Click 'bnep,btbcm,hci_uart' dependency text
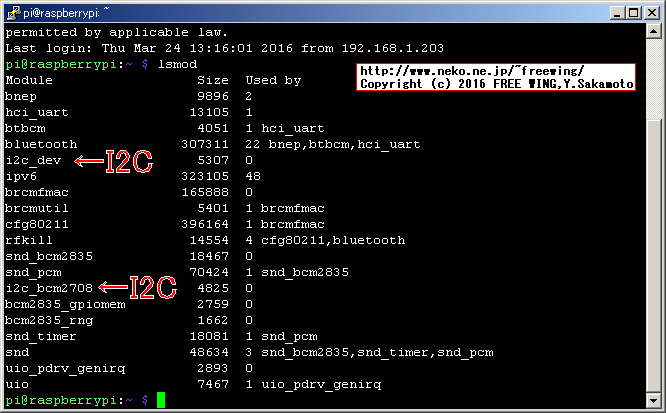Image resolution: width=666 pixels, height=413 pixels. [x=344, y=144]
